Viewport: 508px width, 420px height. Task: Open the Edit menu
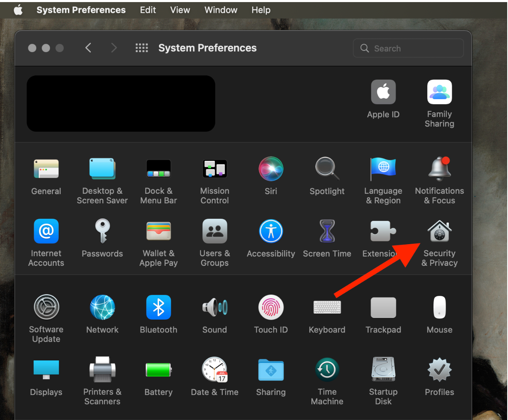148,10
